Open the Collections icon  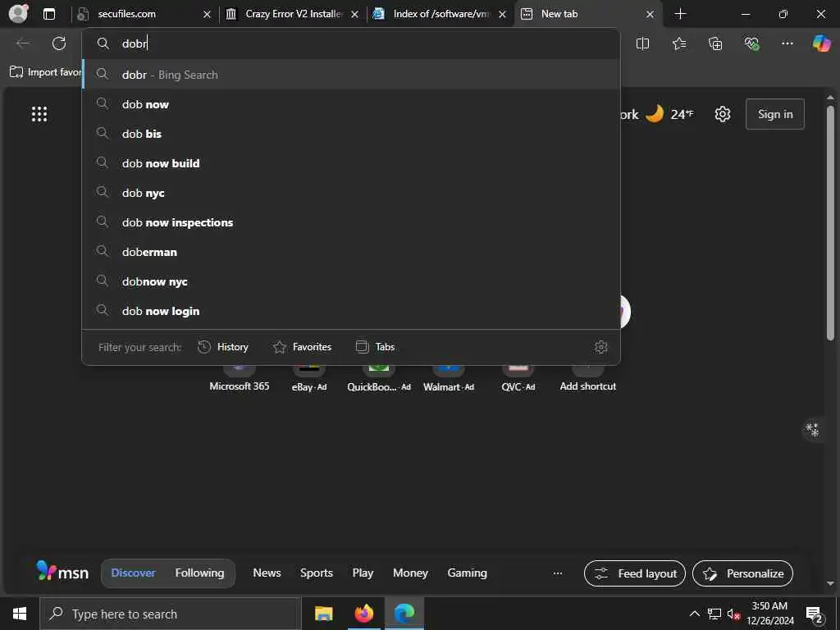coord(715,43)
